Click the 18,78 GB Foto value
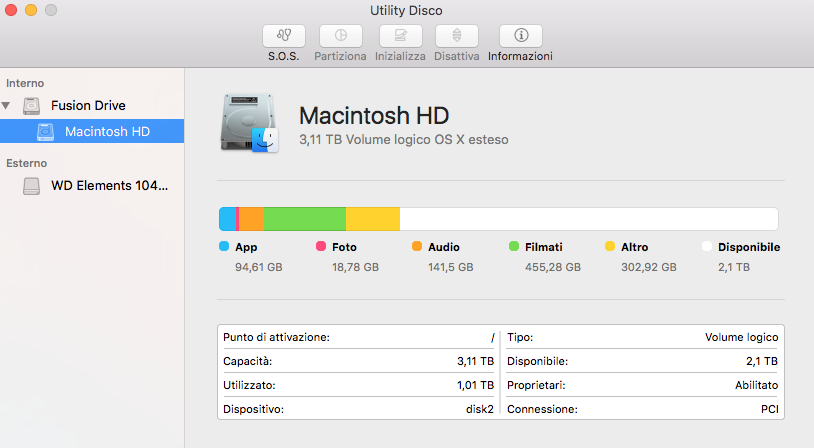Viewport: 814px width, 448px height. [x=356, y=267]
